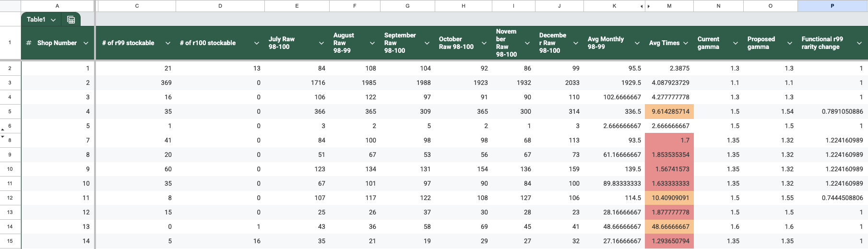Screen dimensions: 868x249
Task: Open the Table1 name dropdown menu
Action: click(x=53, y=20)
